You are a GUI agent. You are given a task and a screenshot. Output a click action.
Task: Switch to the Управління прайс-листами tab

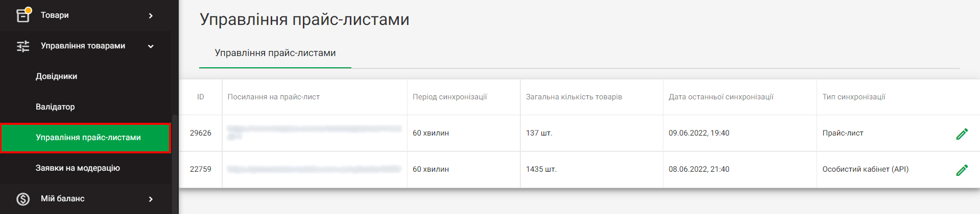[275, 53]
